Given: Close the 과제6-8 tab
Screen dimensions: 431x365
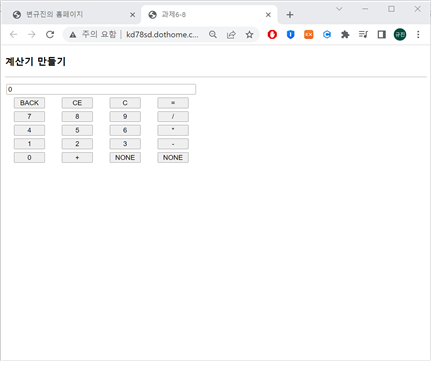Looking at the screenshot, I should [x=268, y=15].
